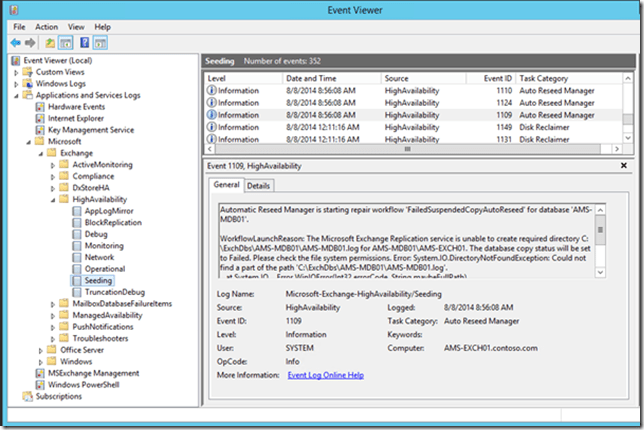The height and width of the screenshot is (430, 644).
Task: Click the Up One Level folder icon
Action: point(50,43)
